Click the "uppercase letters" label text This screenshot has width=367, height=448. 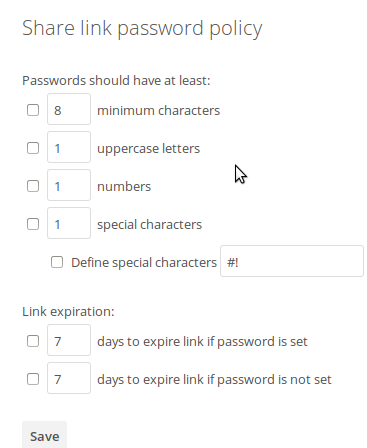pos(148,149)
